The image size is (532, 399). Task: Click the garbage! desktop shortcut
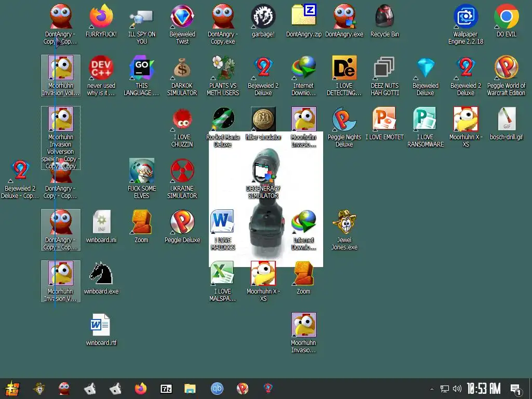click(x=263, y=21)
